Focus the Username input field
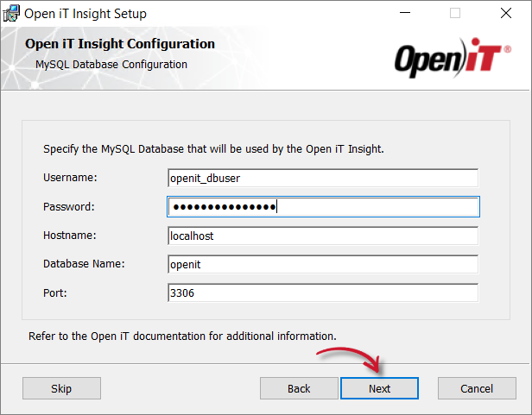Screen dimensions: 532x415 323,178
